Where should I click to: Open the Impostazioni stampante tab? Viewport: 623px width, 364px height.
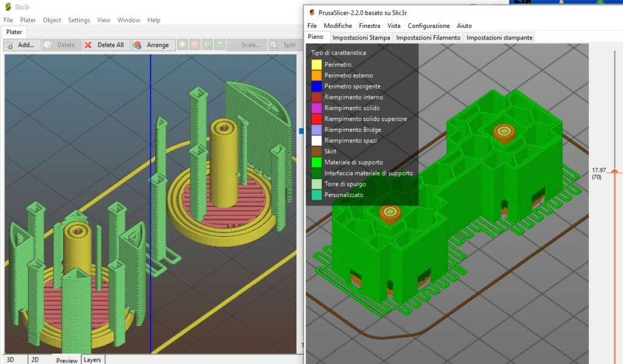[499, 37]
